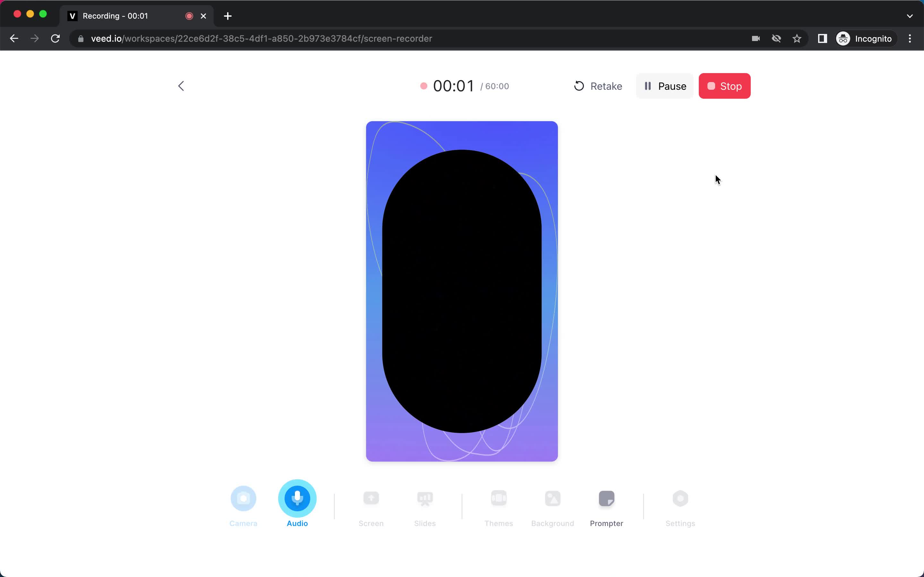Viewport: 924px width, 577px height.
Task: Select the Audio recording icon
Action: (x=297, y=498)
